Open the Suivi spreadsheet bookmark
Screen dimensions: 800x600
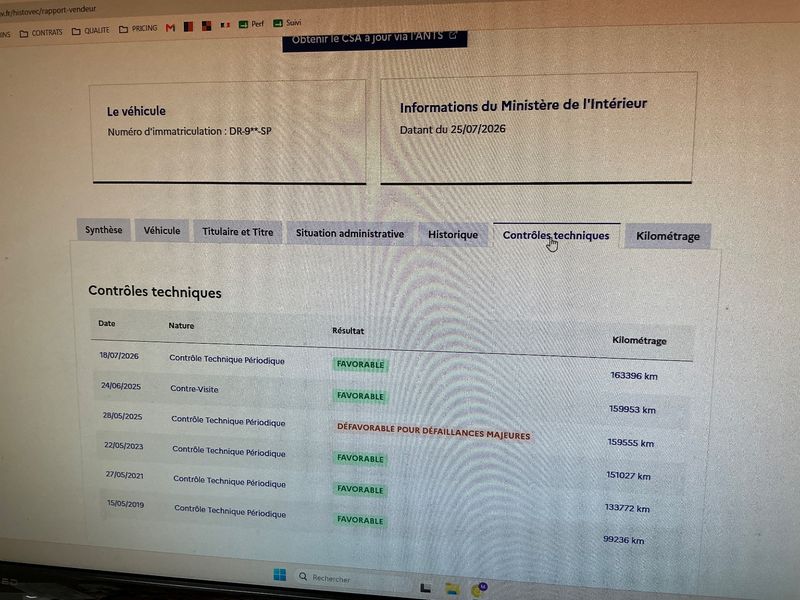287,23
